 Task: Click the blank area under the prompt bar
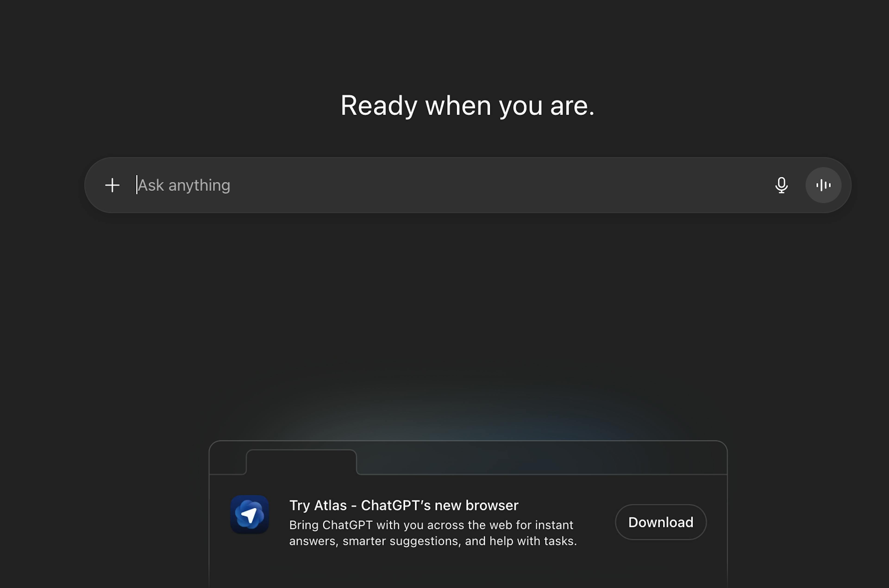(467, 300)
